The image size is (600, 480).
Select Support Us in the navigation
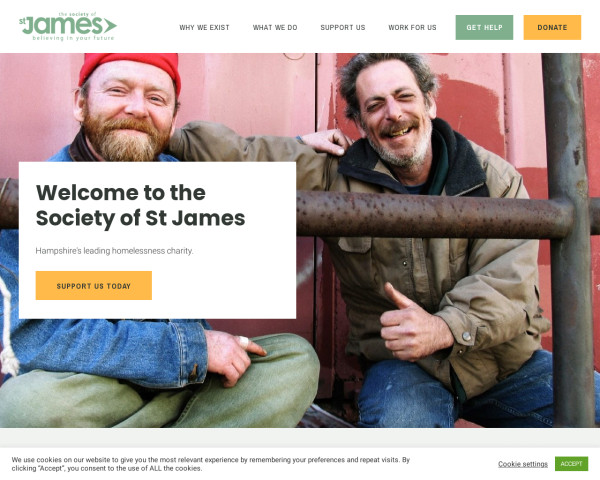(x=342, y=28)
